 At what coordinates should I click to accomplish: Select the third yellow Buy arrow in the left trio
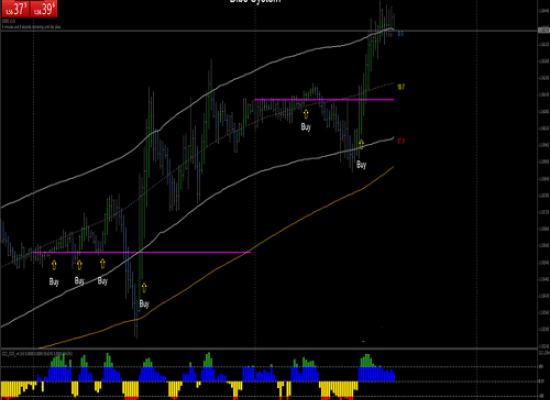102,264
